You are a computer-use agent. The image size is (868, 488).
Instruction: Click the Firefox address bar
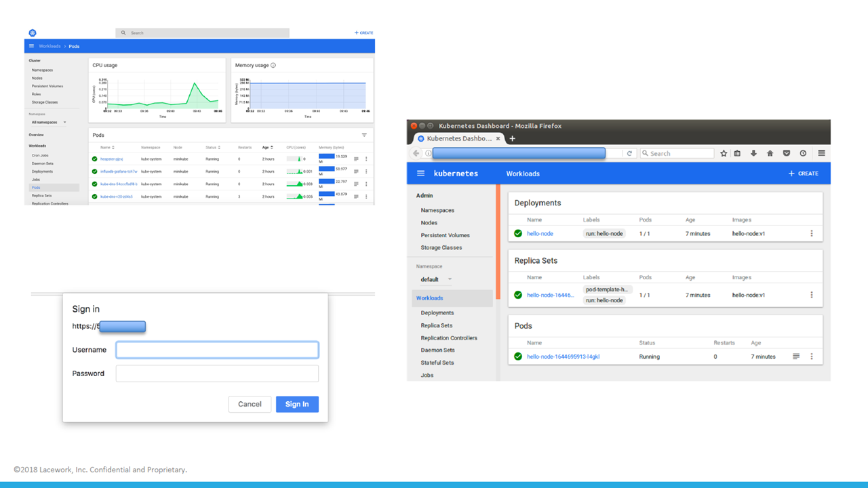pos(519,153)
